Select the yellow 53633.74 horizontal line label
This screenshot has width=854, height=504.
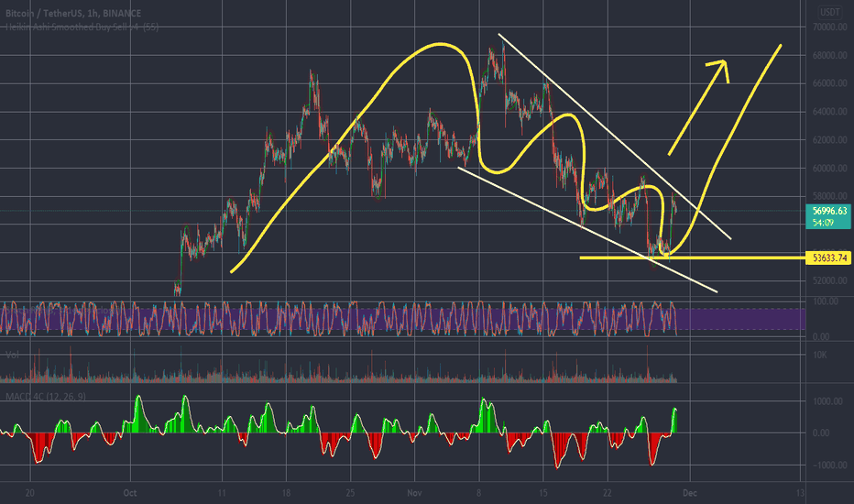coord(829,257)
